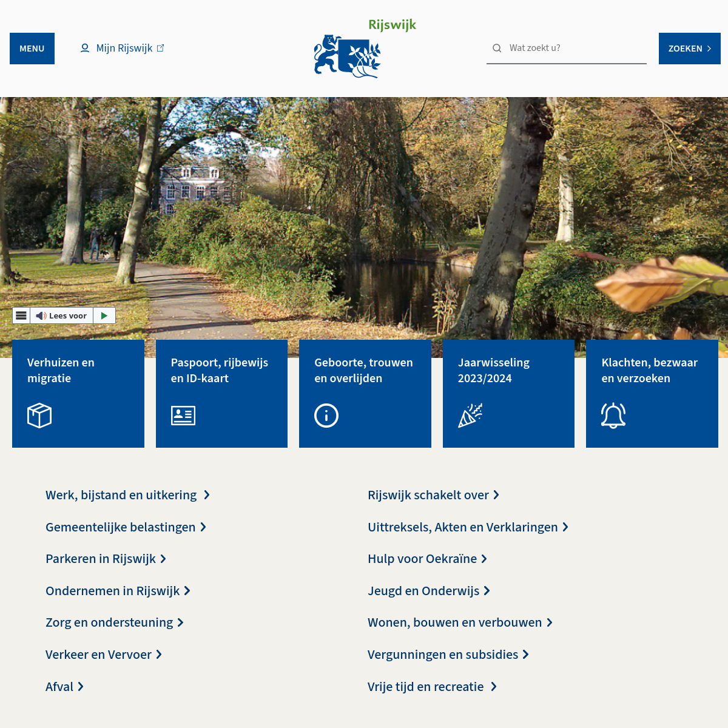Click chevron after Ondernemen in Rijswijk
728x728 pixels.
[187, 591]
